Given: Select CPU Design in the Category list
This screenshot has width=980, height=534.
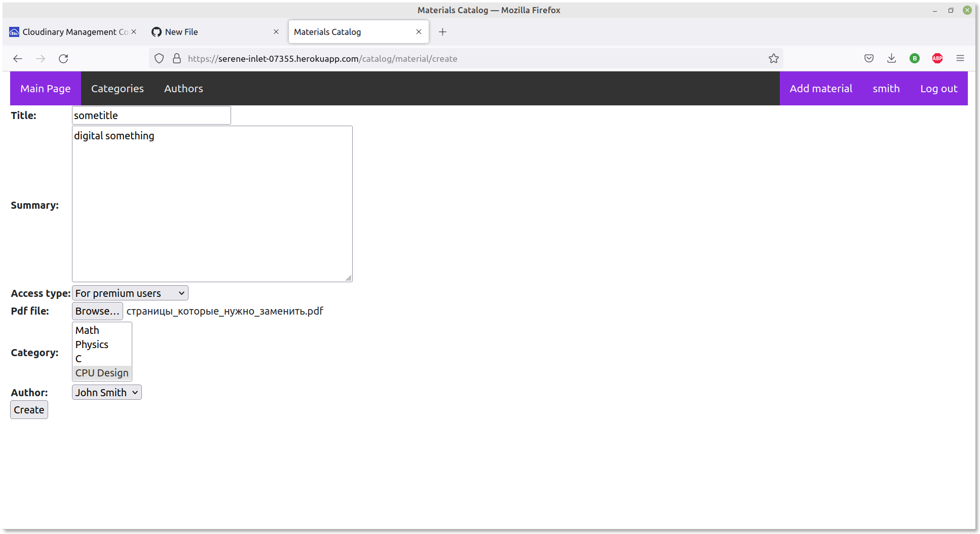Looking at the screenshot, I should [x=102, y=373].
